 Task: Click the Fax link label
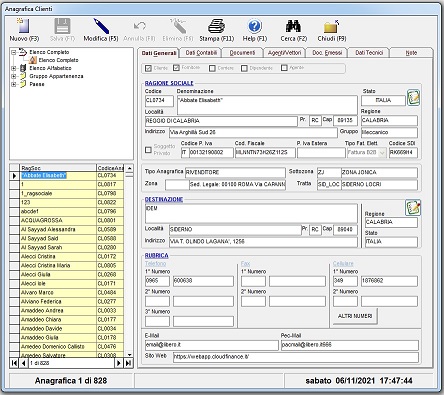click(x=245, y=263)
